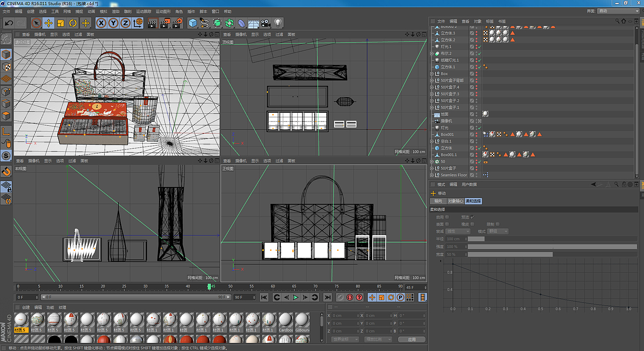Activate the Scale tool
The image size is (644, 351).
(60, 23)
